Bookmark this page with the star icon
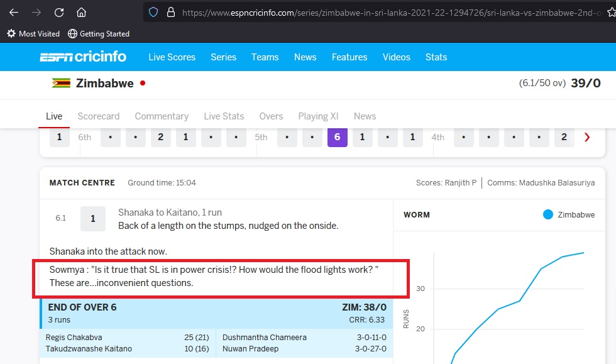The image size is (616, 364). click(611, 13)
